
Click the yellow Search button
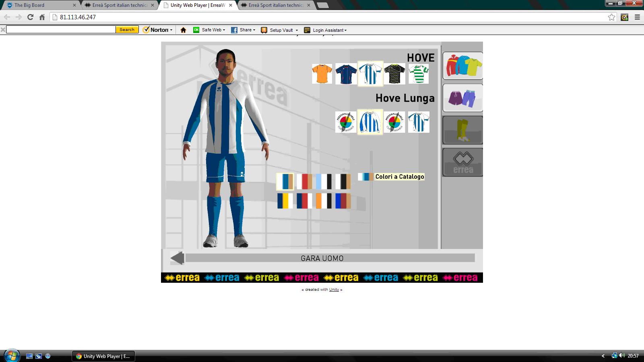pos(127,29)
